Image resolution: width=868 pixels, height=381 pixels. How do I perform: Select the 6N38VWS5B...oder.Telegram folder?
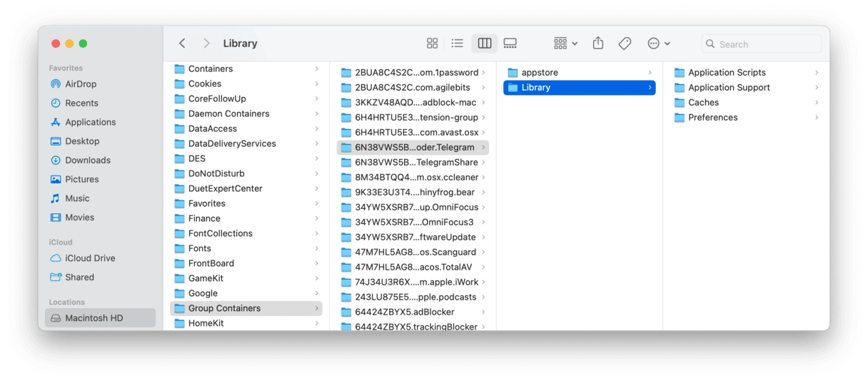pyautogui.click(x=413, y=148)
